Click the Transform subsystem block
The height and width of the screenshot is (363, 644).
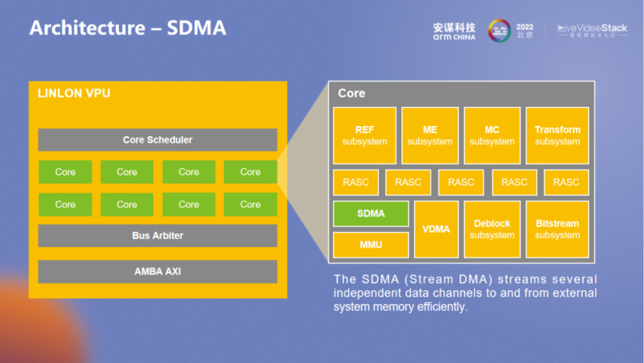[x=557, y=136]
